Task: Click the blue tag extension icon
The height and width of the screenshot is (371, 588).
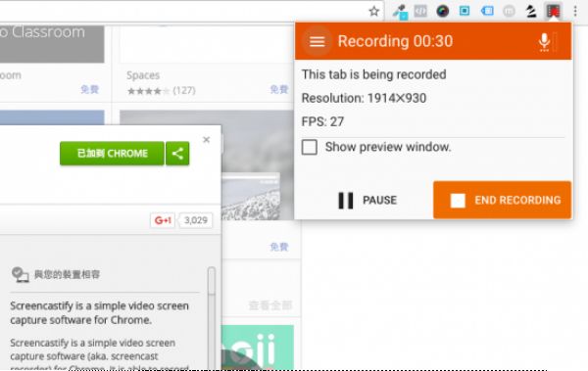Action: pyautogui.click(x=487, y=11)
